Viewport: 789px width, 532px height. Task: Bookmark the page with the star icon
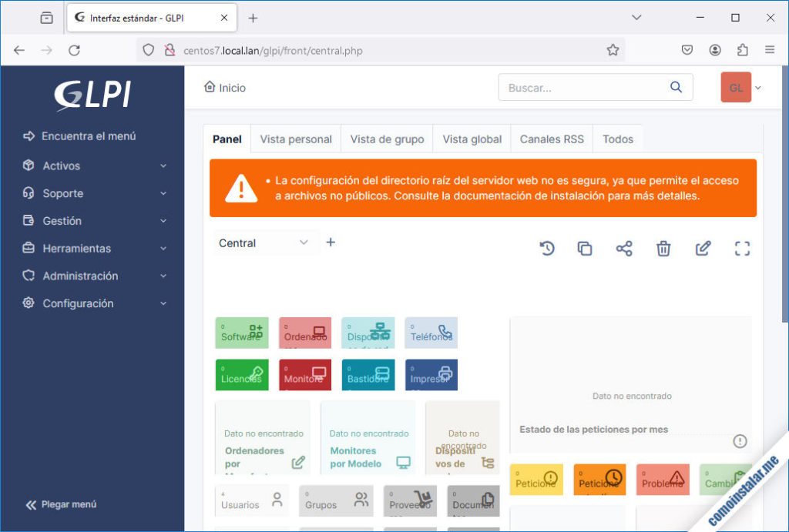point(613,49)
